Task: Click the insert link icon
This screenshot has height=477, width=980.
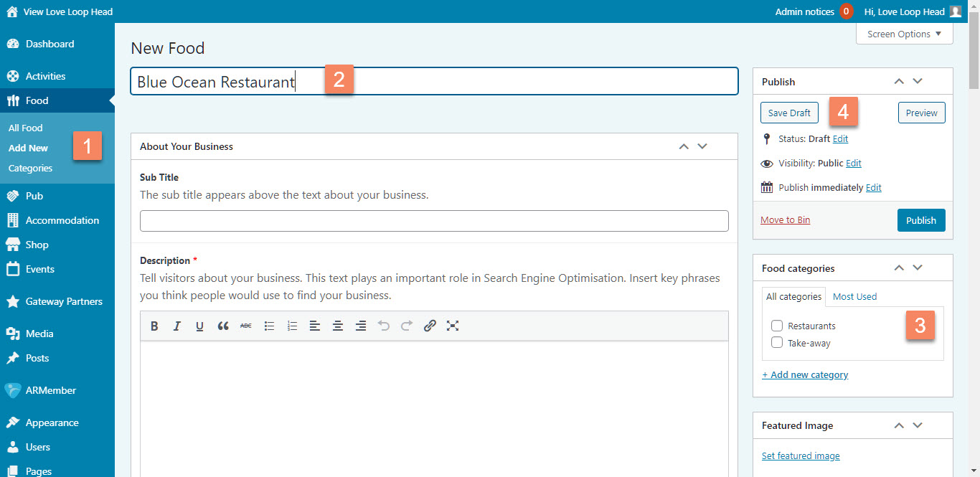Action: pyautogui.click(x=430, y=326)
